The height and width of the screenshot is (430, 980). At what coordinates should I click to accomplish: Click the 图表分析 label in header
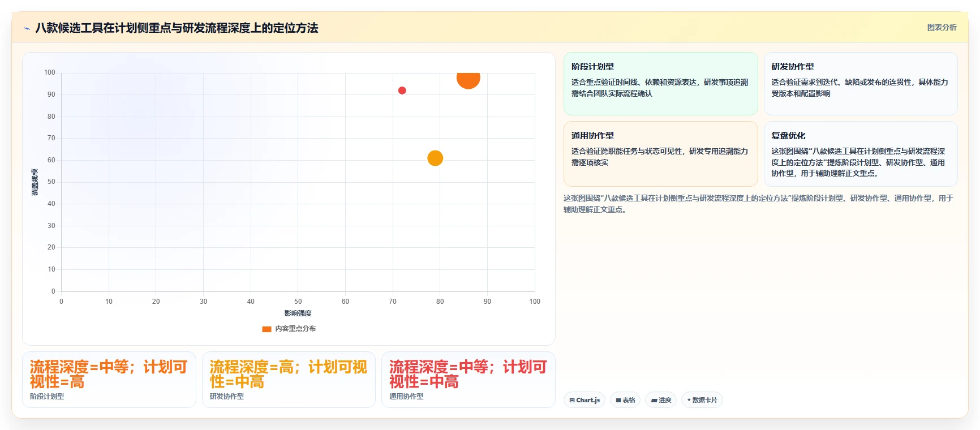(x=942, y=27)
